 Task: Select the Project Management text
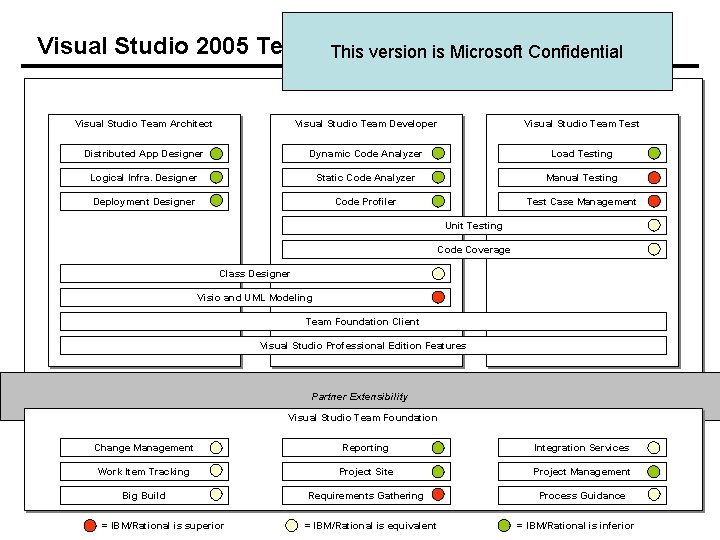coord(581,472)
